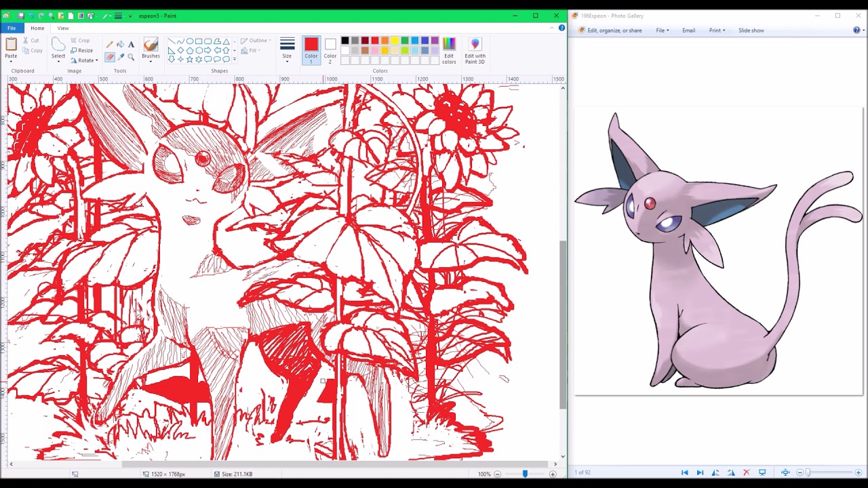Click the Save icon in Paint title bar
Screen dimensions: 868x488
click(x=21, y=16)
